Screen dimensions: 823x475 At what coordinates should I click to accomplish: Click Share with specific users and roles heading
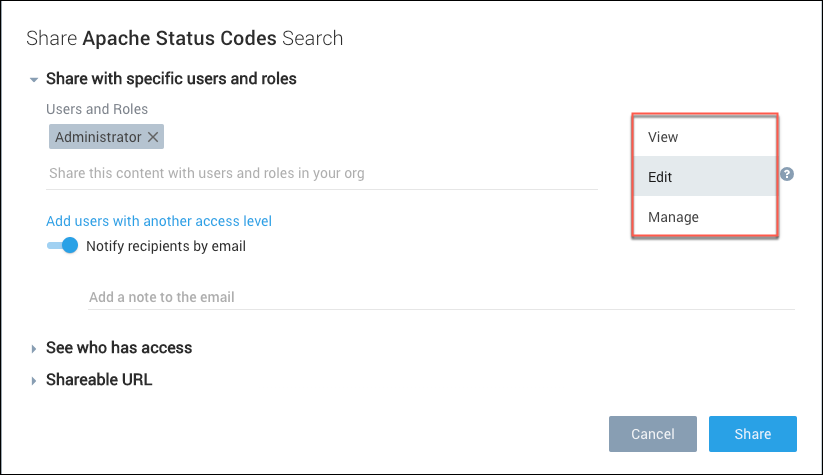click(x=171, y=78)
